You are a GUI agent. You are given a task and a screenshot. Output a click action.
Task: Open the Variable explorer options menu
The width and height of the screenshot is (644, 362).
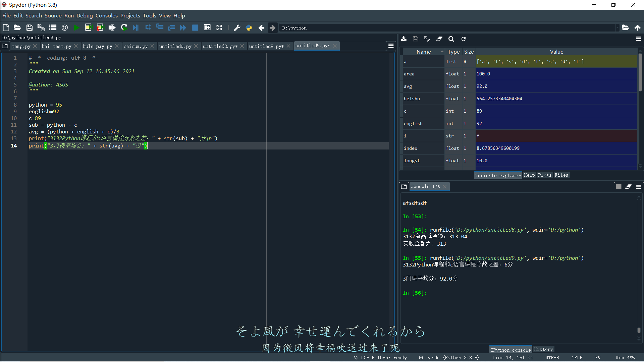(638, 39)
